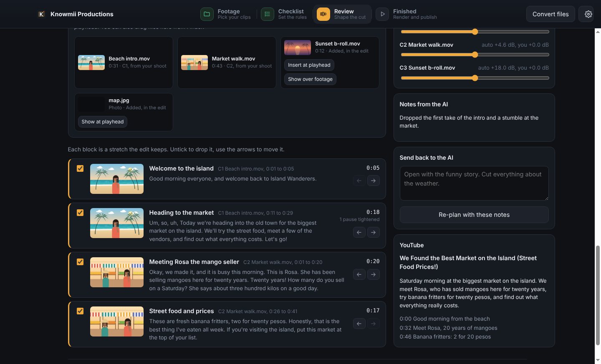
Task: Click Re-plan with these notes
Action: 474,215
